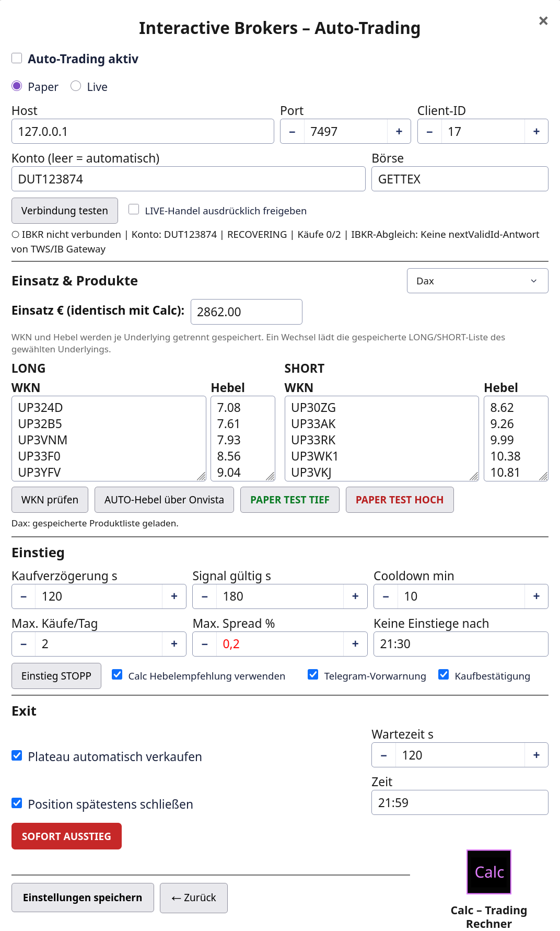Uncheck Plateau automatisch verkaufen
Image resolution: width=560 pixels, height=931 pixels.
pos(17,755)
